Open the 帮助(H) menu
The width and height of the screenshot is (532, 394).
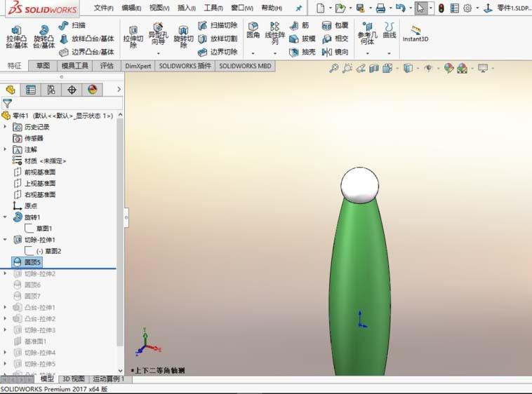click(x=272, y=8)
